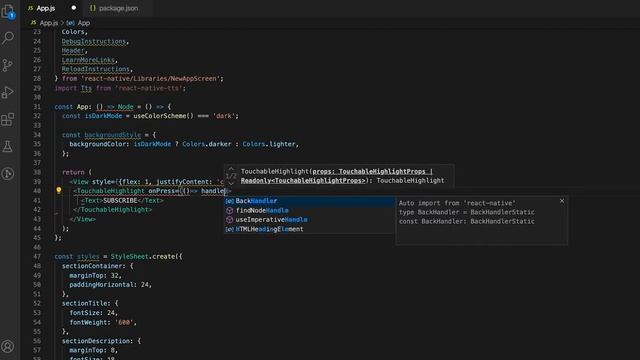Click 'sectionTitle' on line 52

pyautogui.click(x=86, y=303)
